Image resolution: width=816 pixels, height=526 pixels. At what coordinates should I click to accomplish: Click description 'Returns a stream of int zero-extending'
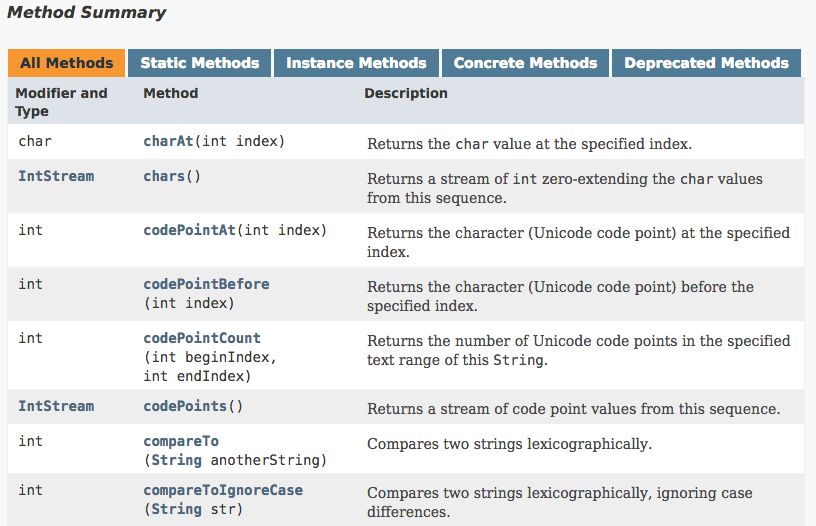coord(565,188)
